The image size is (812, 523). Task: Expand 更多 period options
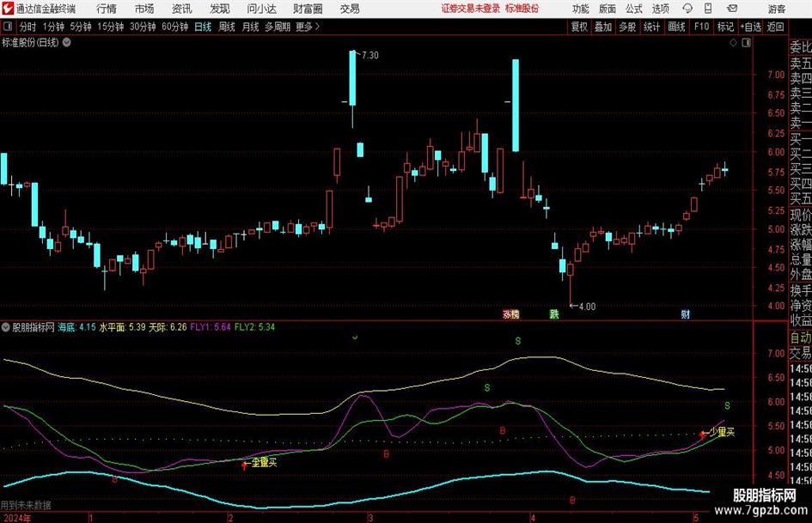tap(308, 27)
